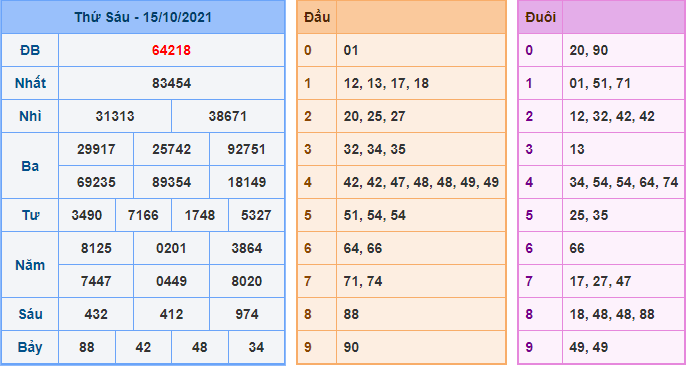Click the date header 'Thứ Sáu - 15/10/2021'
686x366 pixels.
click(x=143, y=17)
